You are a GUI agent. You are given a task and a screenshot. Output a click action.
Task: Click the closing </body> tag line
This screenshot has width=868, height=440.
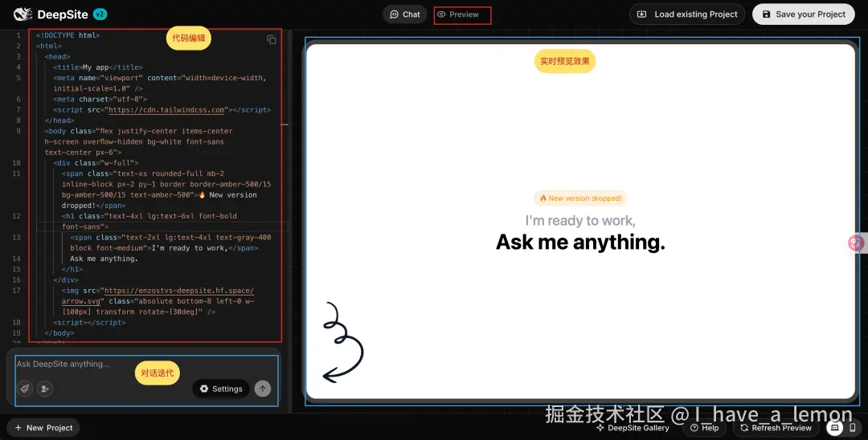[59, 332]
